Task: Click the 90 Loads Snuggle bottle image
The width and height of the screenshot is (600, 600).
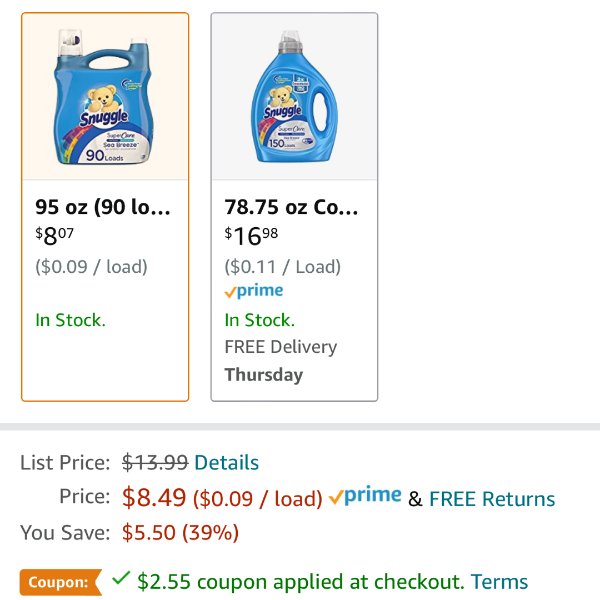Action: click(x=104, y=97)
